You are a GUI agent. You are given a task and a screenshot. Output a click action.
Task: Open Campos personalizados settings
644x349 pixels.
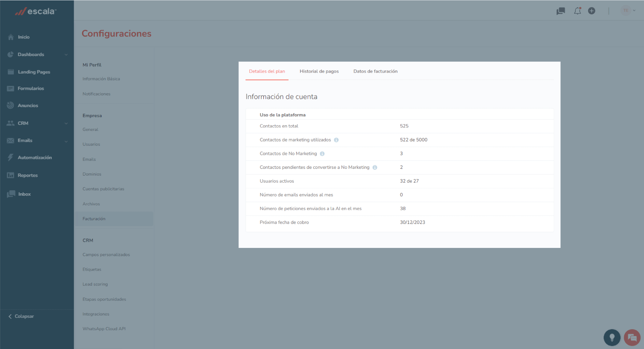coord(106,255)
